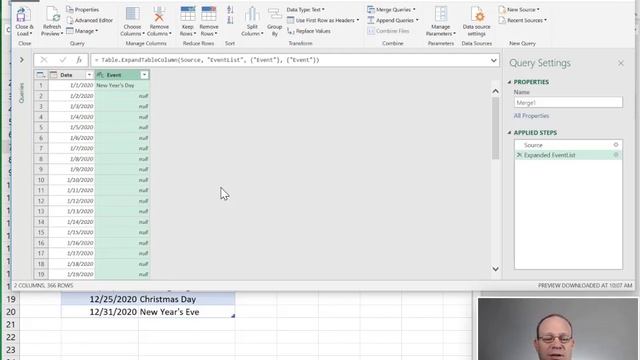This screenshot has width=640, height=360.
Task: Click the 1/19/2020 date cell
Action: click(x=71, y=274)
